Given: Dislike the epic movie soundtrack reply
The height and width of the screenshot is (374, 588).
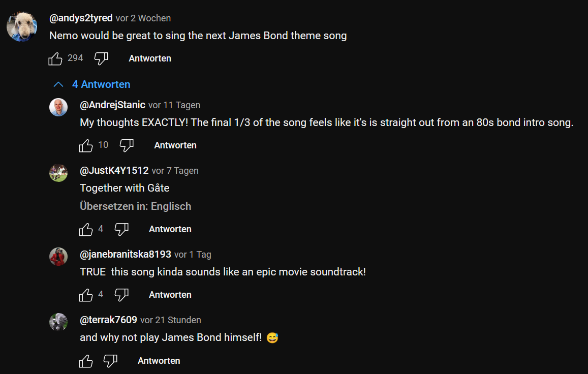Looking at the screenshot, I should click(121, 295).
